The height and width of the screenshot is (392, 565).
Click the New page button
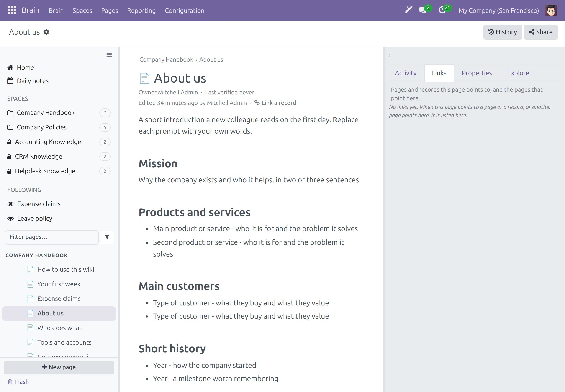59,367
